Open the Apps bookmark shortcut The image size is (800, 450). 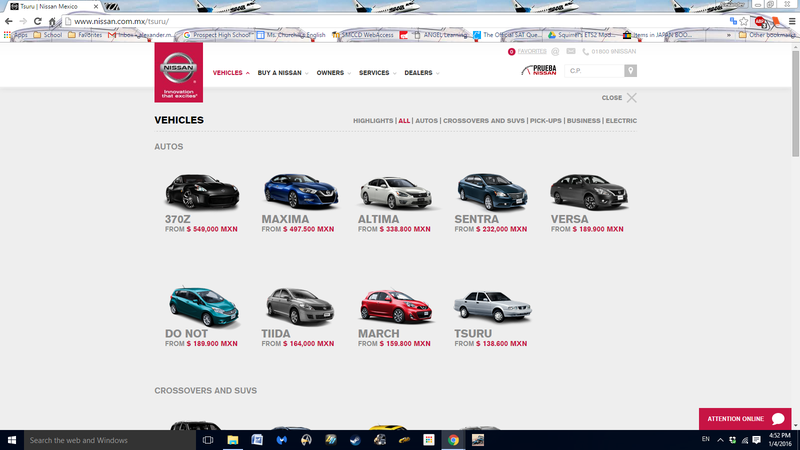[x=16, y=35]
